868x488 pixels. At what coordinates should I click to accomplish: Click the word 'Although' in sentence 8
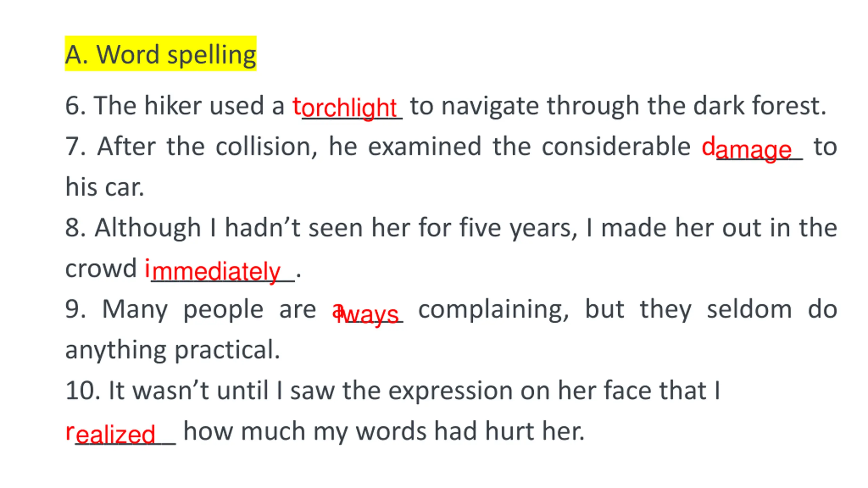click(148, 228)
